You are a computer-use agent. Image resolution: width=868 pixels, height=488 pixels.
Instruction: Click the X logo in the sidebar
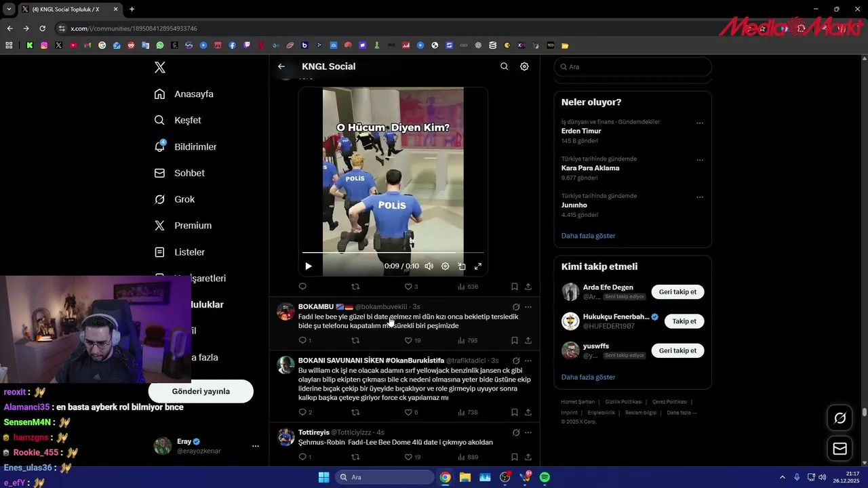click(x=159, y=67)
